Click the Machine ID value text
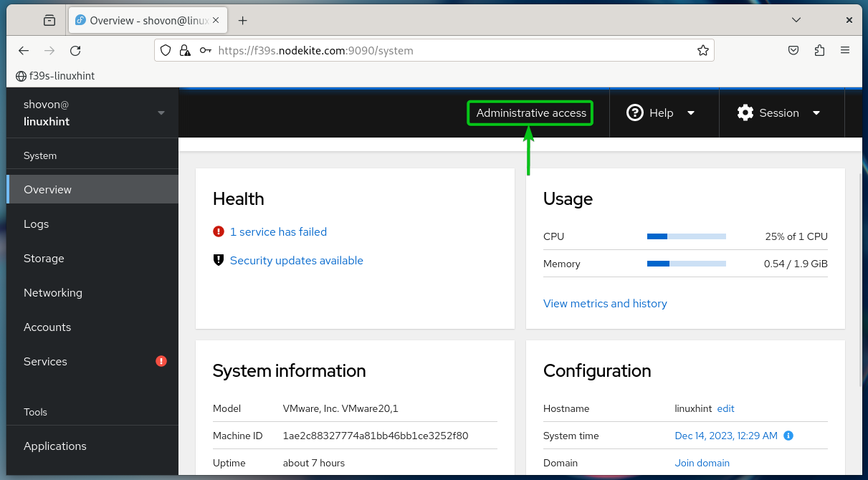Screen dimensions: 868x480 [376, 436]
